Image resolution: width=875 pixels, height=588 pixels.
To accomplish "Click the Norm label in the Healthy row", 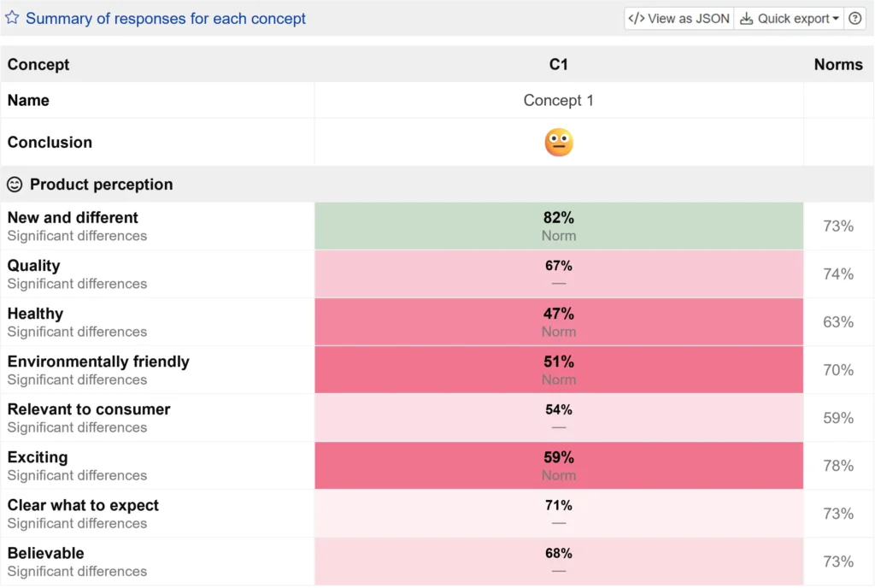I will coord(559,332).
